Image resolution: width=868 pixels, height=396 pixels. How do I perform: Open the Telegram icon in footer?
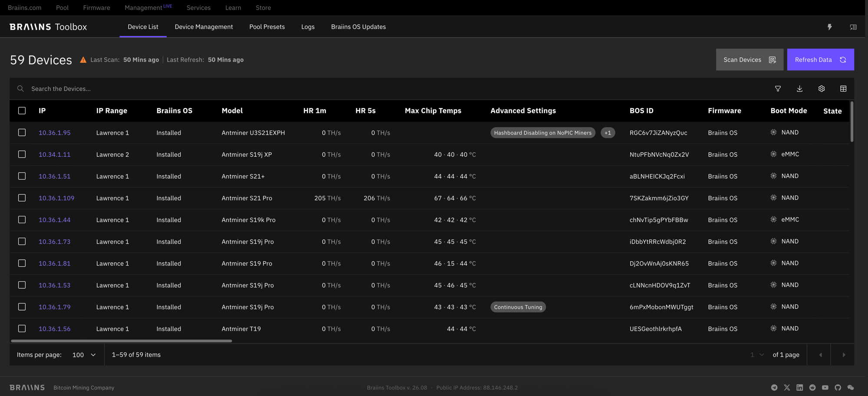pos(774,387)
